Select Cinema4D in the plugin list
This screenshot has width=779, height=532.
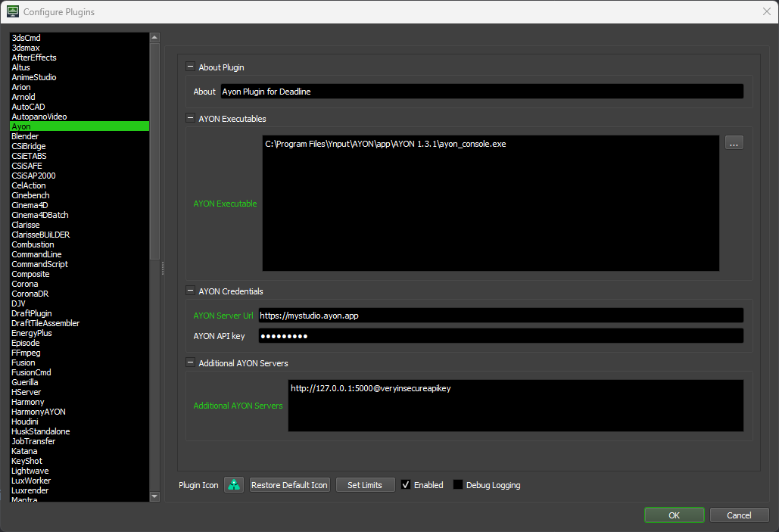[x=79, y=205]
